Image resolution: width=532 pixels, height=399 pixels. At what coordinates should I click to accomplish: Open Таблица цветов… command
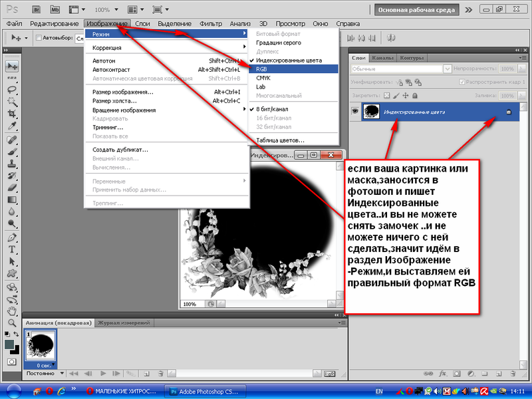[293, 140]
